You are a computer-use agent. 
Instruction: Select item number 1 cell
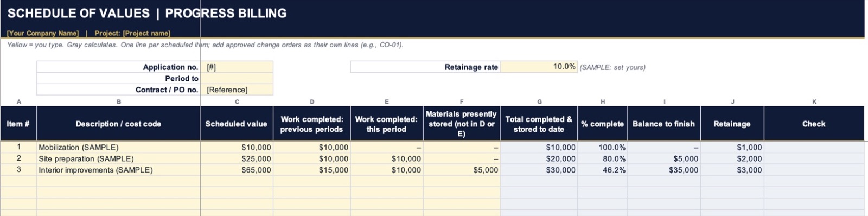point(18,147)
